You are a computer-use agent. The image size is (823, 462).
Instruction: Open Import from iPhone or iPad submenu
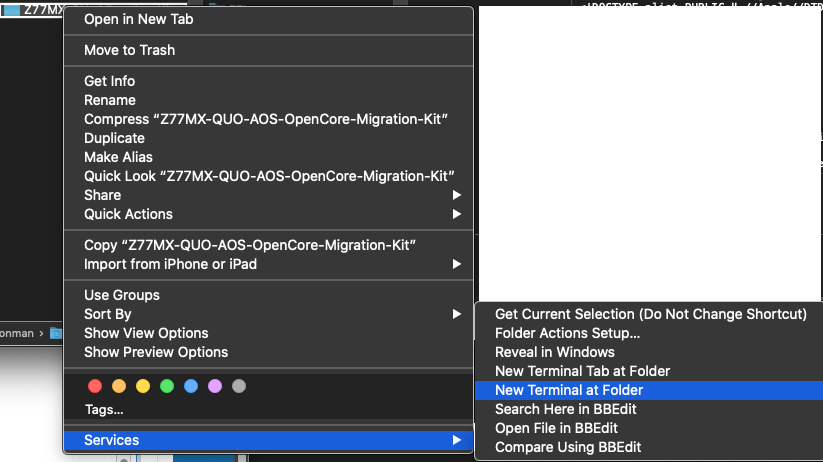click(x=268, y=264)
